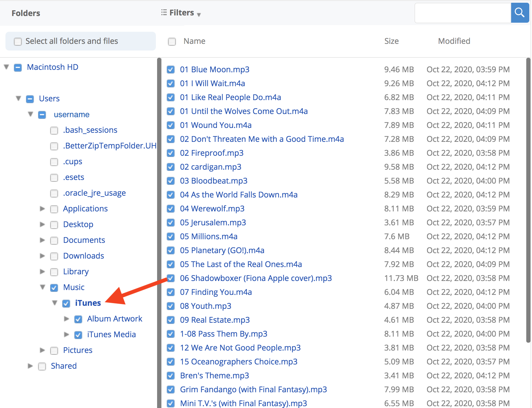Sort the file list by Size
Screen dimensions: 532x408
[x=391, y=41]
